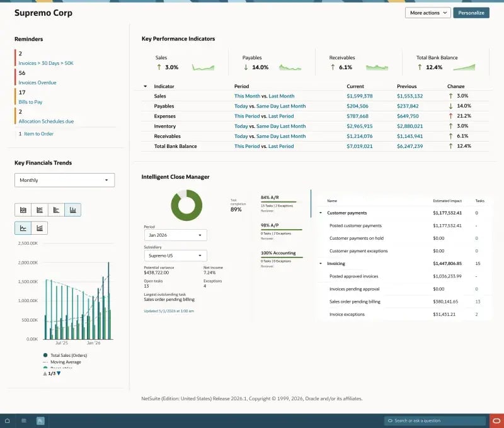This screenshot has width=504, height=428.
Task: Select the vertical column chart icon
Action: click(72, 210)
